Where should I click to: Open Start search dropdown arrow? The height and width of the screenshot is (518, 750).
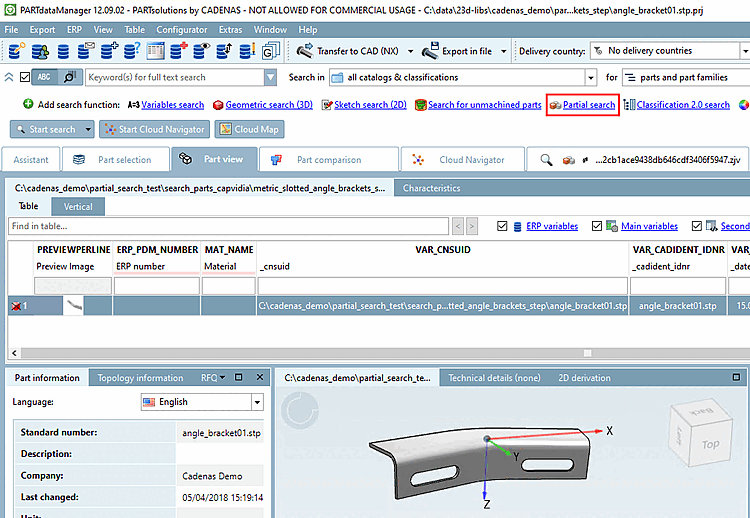[88, 129]
